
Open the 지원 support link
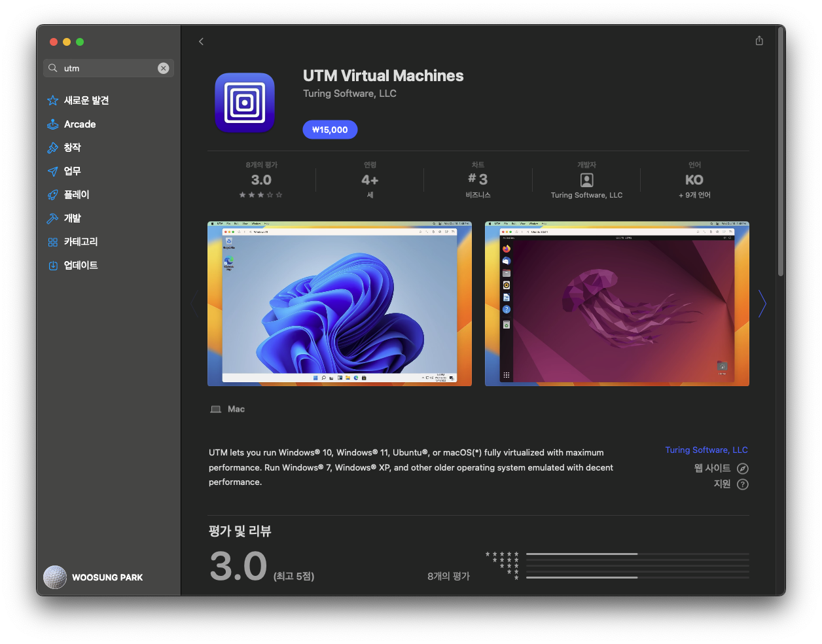pos(722,484)
